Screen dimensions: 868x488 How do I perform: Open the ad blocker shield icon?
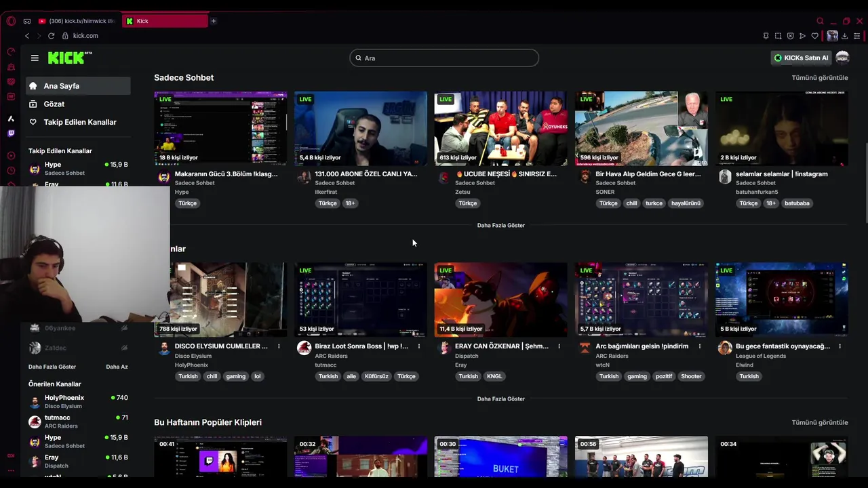click(790, 36)
